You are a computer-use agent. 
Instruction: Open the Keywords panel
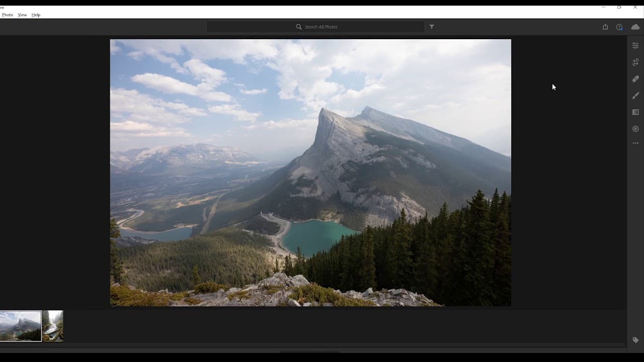tap(635, 340)
